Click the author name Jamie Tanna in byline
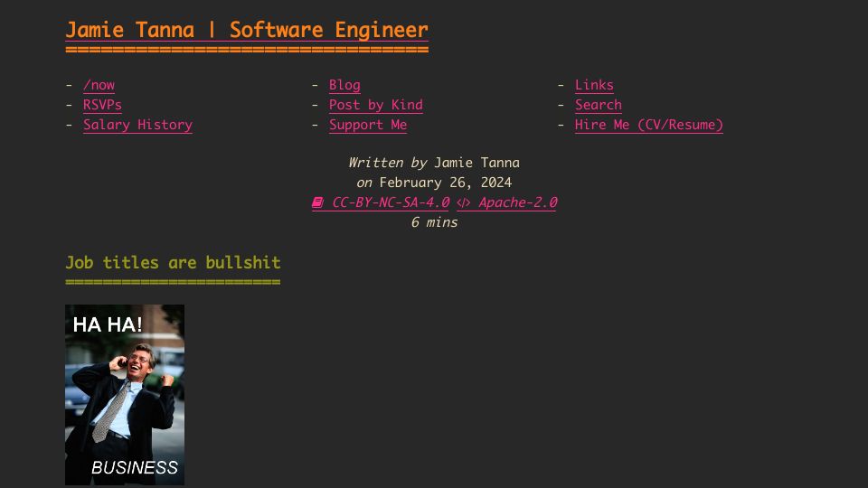868x488 pixels. [x=476, y=163]
